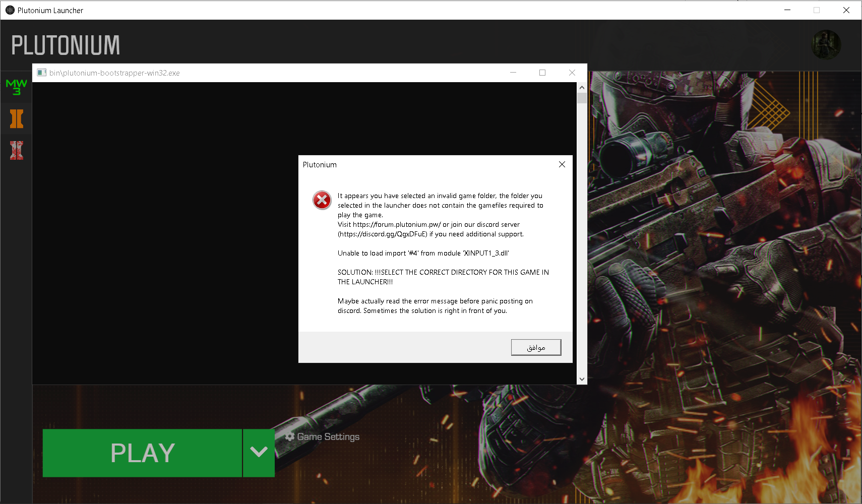Click the console scrollbar thumb
862x504 pixels.
click(x=582, y=98)
